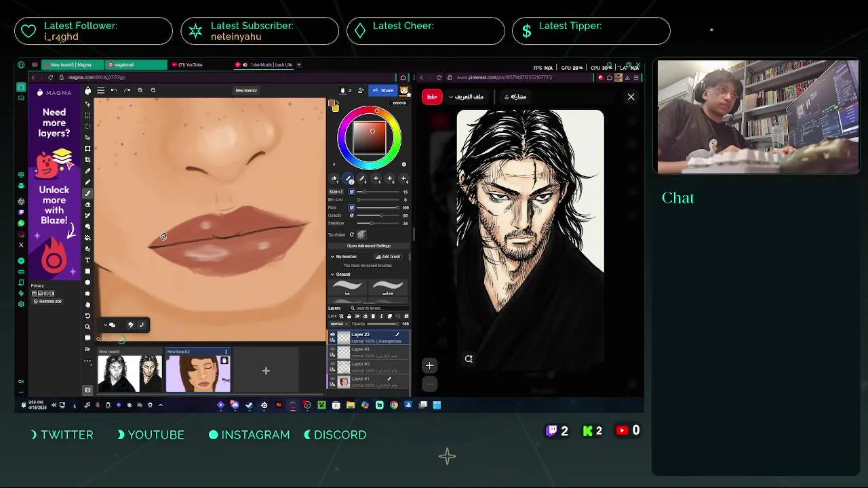
Task: Toggle pen pressure for Size
Action: tap(351, 192)
